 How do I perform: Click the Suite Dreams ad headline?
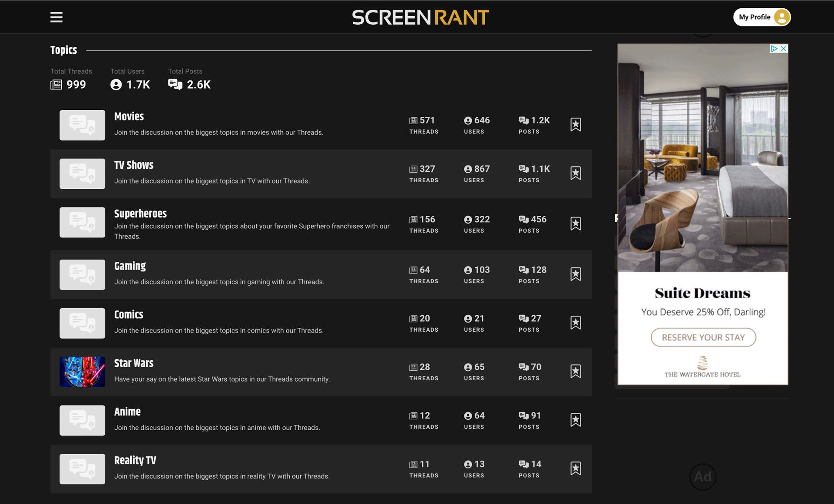[x=702, y=293]
